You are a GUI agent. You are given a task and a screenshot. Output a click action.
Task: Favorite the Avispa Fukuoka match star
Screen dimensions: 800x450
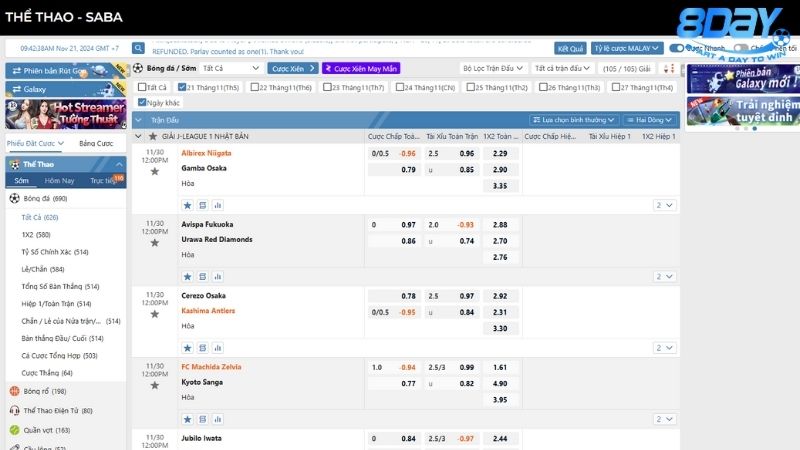click(155, 243)
